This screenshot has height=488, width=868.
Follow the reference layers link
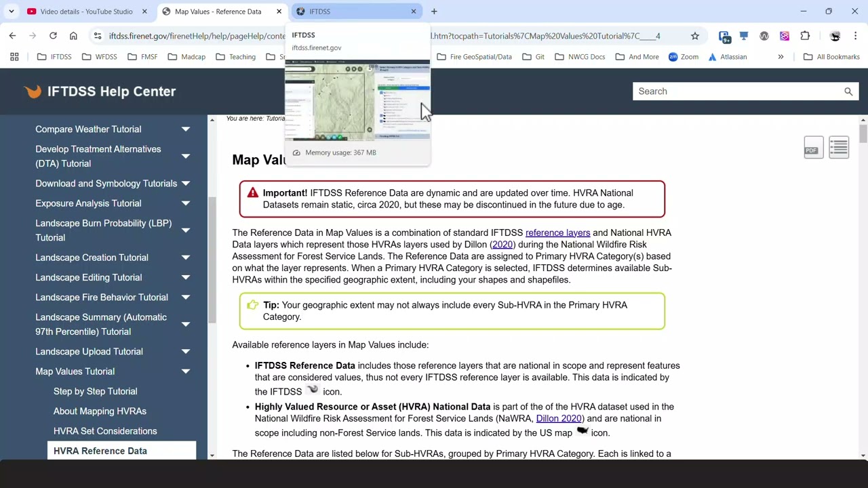pos(557,232)
